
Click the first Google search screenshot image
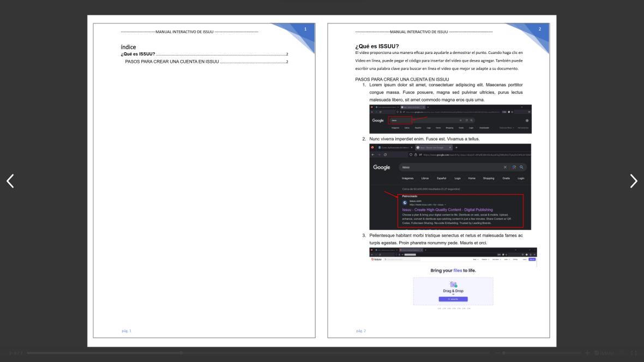450,119
